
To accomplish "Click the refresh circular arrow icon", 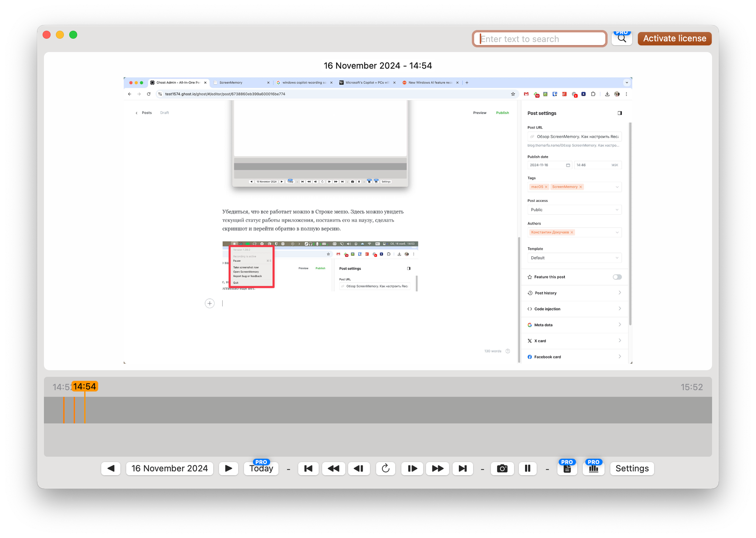I will pyautogui.click(x=386, y=468).
